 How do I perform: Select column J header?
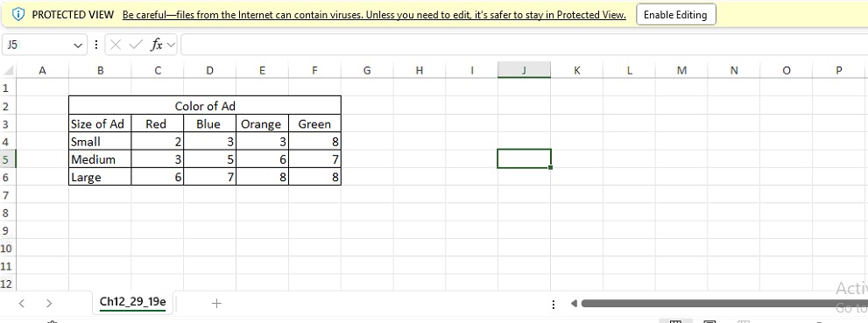point(524,70)
